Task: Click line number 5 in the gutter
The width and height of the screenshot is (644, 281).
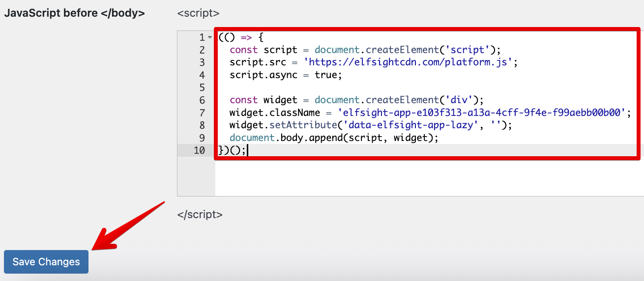Action: point(202,87)
